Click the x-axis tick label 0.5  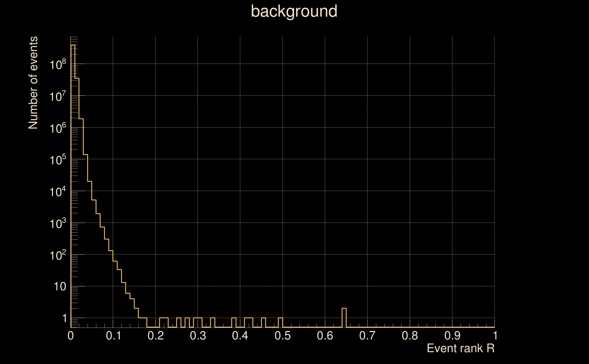click(282, 336)
